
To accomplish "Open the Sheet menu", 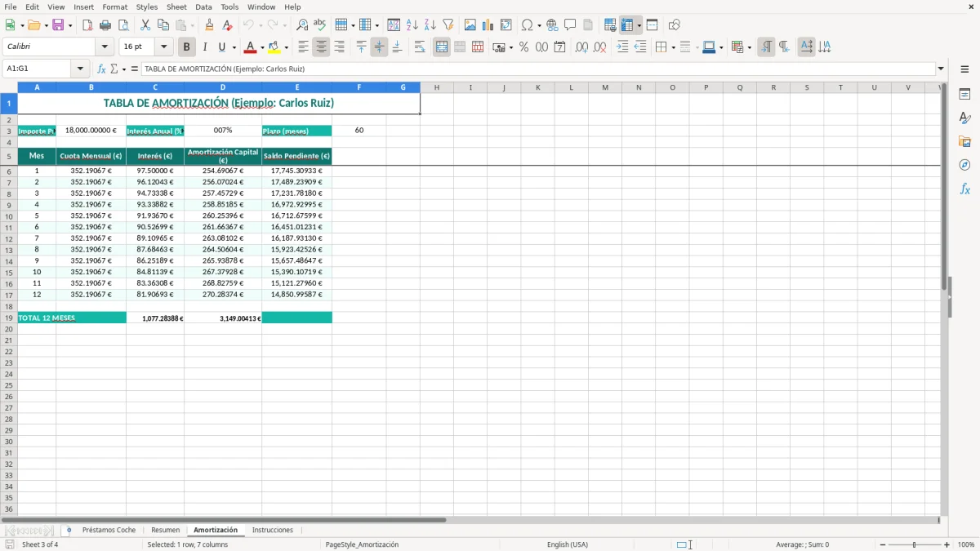I will [176, 7].
